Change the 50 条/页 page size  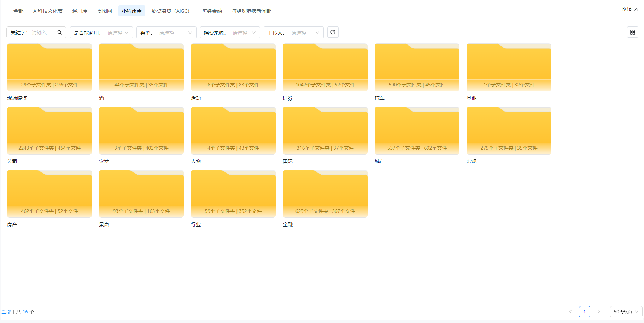click(x=626, y=312)
